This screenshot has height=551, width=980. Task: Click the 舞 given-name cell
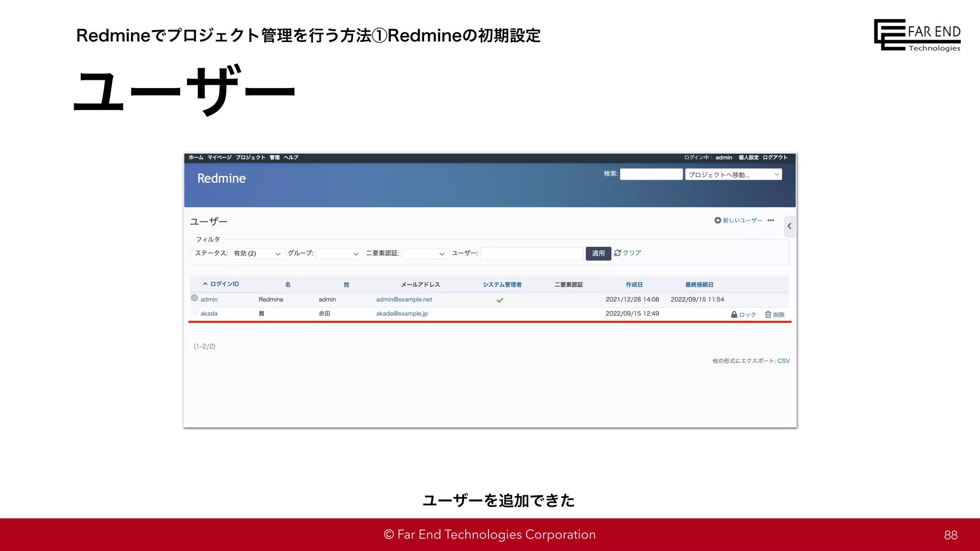(261, 314)
